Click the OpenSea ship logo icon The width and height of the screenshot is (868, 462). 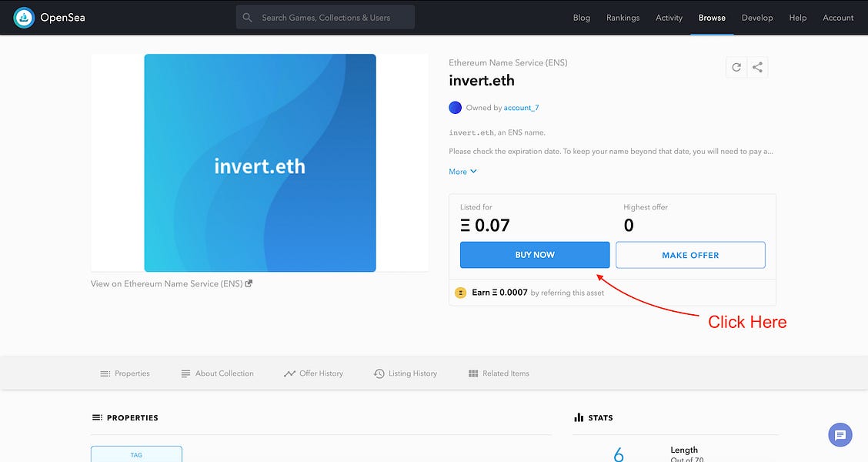coord(24,17)
